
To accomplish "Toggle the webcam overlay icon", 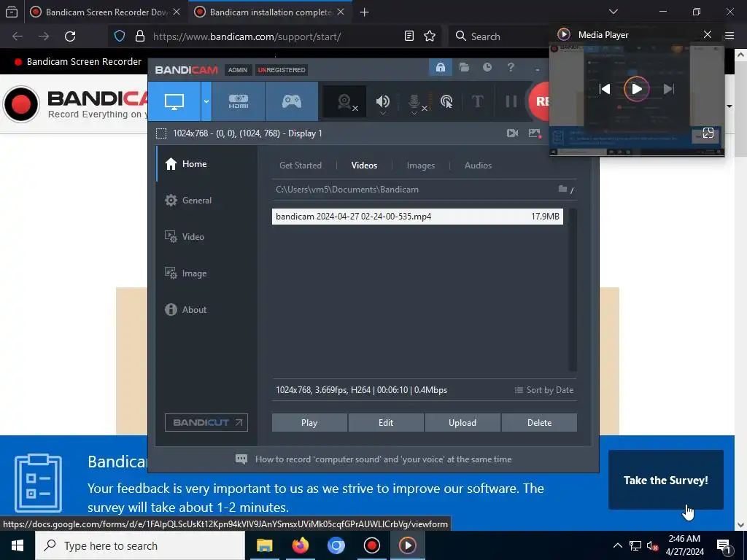I will coord(345,101).
